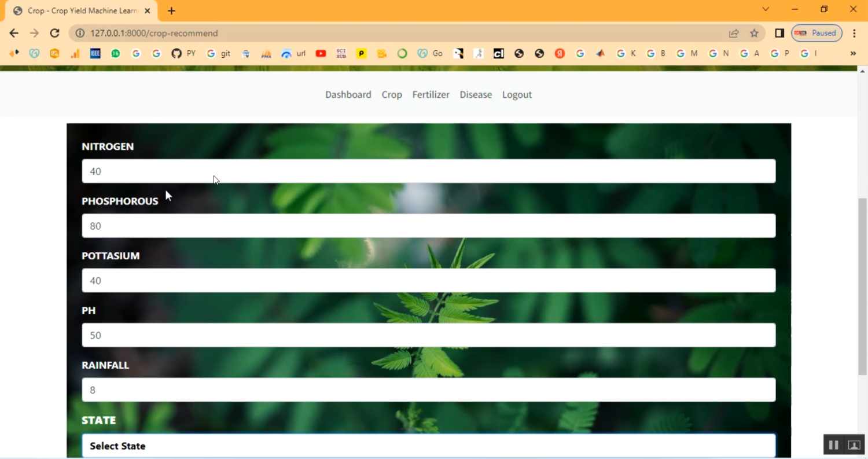Click the page's vertical scrollbar thumb
This screenshot has height=459, width=868.
click(862, 287)
